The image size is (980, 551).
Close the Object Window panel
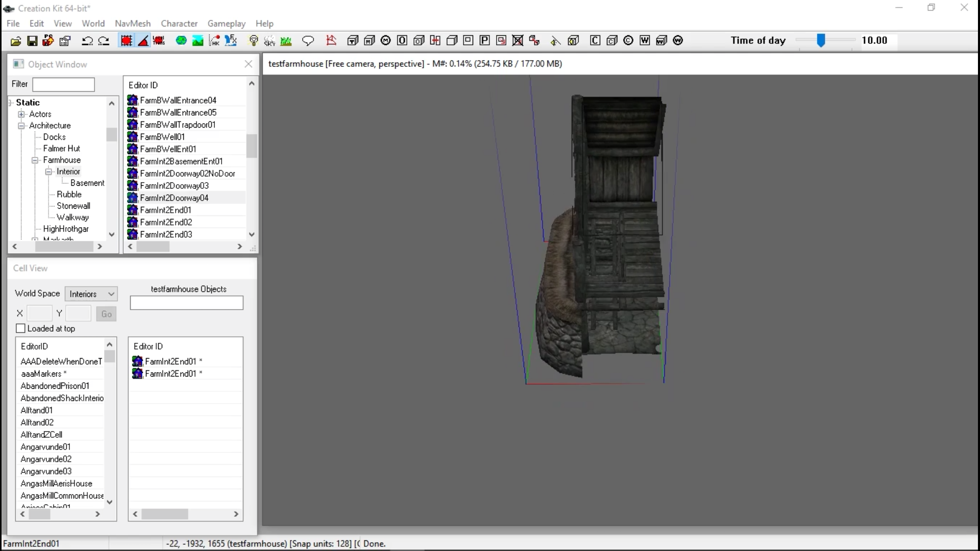pyautogui.click(x=249, y=64)
